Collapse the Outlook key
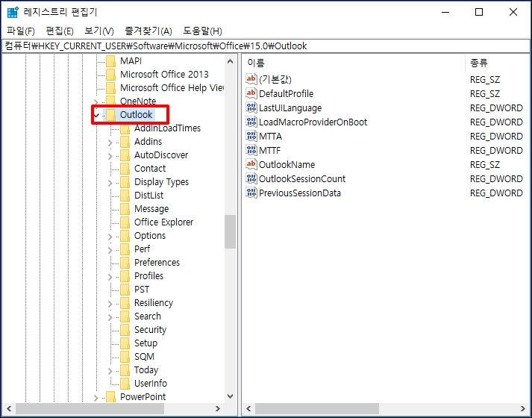This screenshot has width=532, height=418. 96,115
